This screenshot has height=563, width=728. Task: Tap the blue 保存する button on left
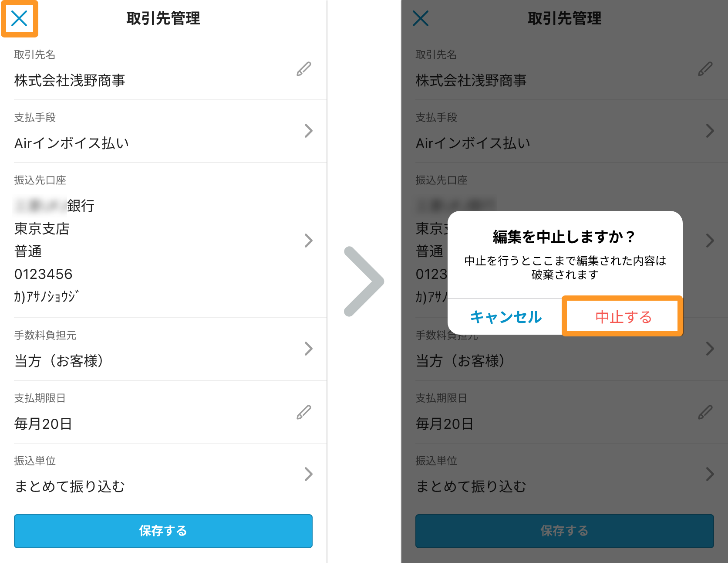click(x=163, y=531)
